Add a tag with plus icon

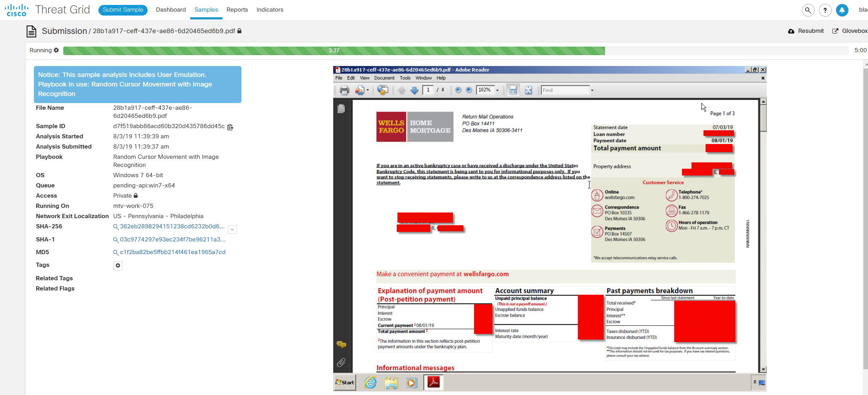pos(118,265)
